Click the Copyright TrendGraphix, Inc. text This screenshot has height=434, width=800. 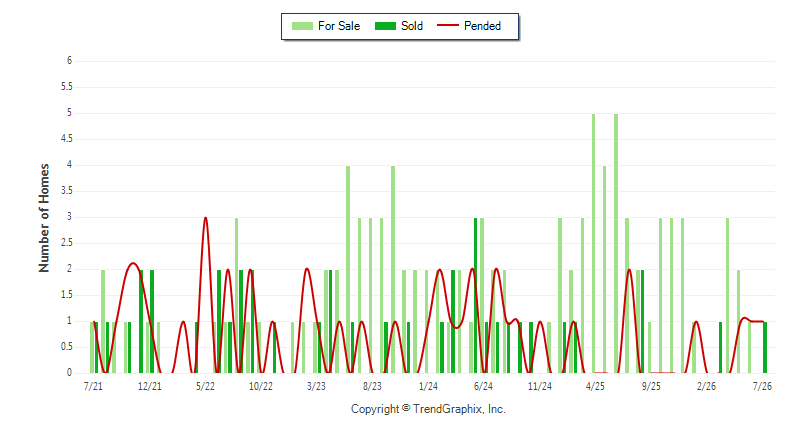(x=428, y=409)
